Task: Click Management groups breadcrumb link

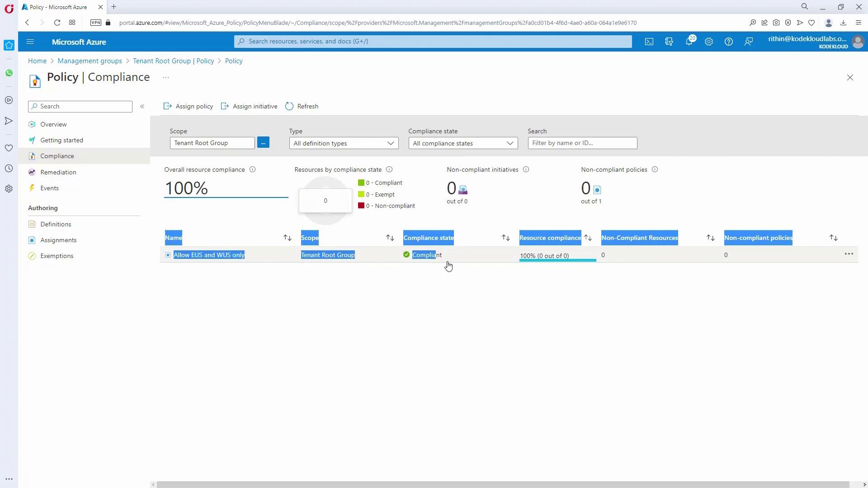Action: (90, 61)
